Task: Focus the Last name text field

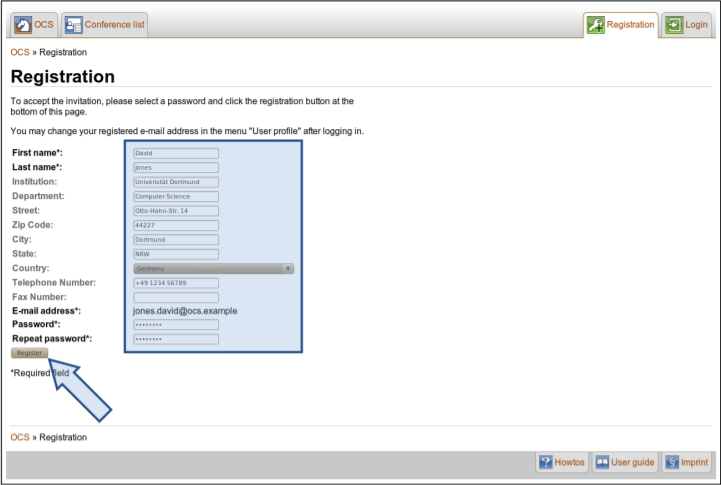Action: pyautogui.click(x=175, y=168)
